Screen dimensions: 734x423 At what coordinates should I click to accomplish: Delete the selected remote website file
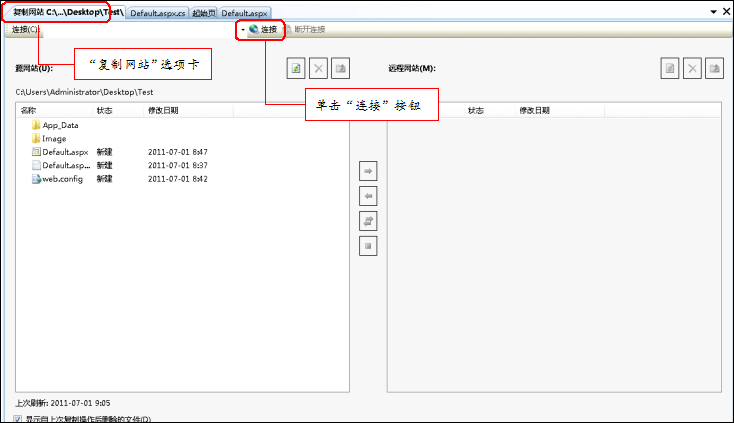pos(692,68)
